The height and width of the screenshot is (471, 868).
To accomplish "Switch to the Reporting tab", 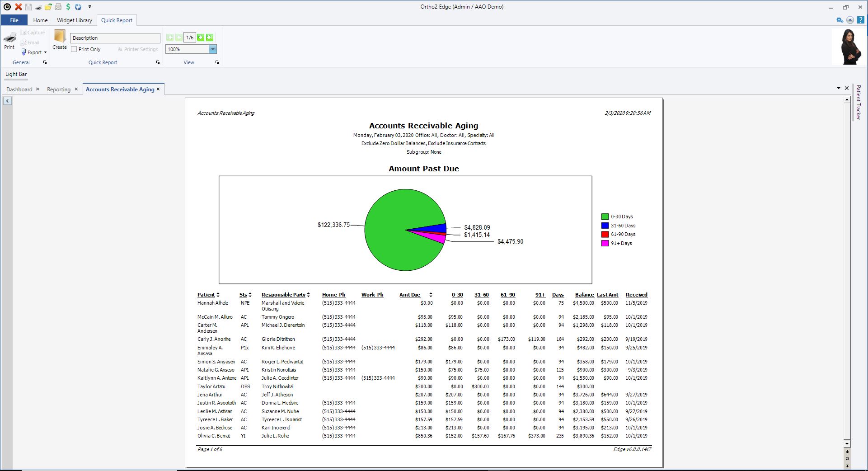I will pos(59,89).
